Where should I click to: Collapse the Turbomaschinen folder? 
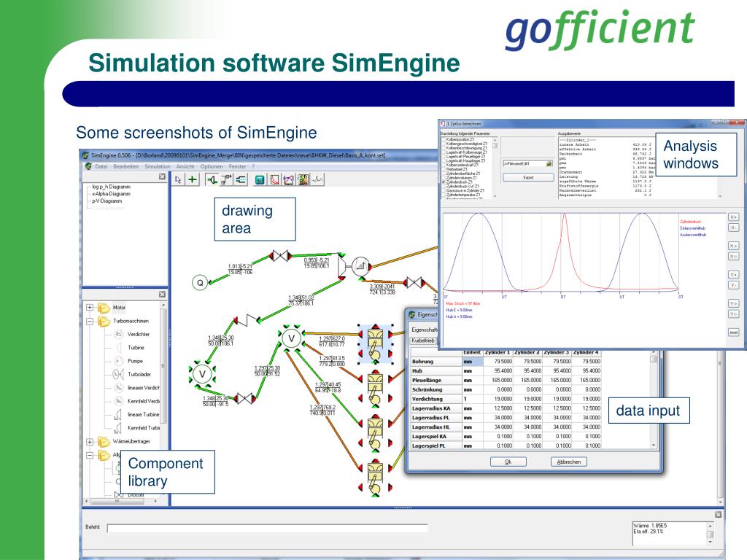(90, 321)
